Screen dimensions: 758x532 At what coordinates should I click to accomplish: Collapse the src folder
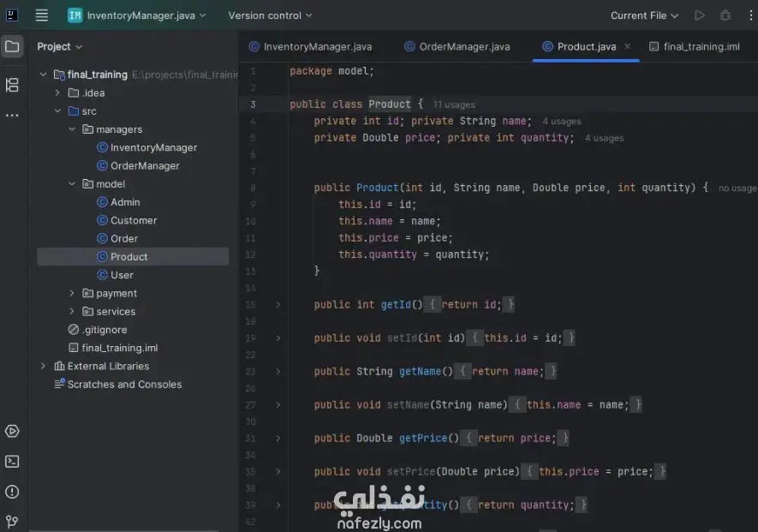pos(57,111)
